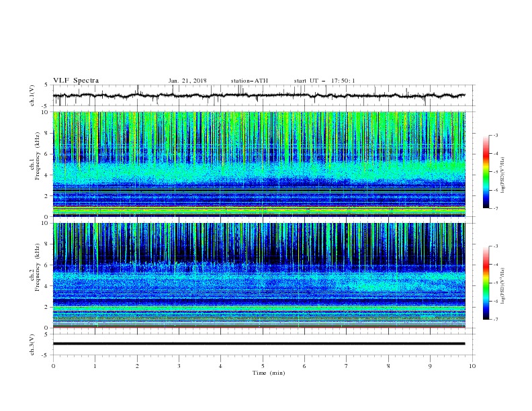
Task: Click time axis tick label "9"
Action: click(x=430, y=366)
